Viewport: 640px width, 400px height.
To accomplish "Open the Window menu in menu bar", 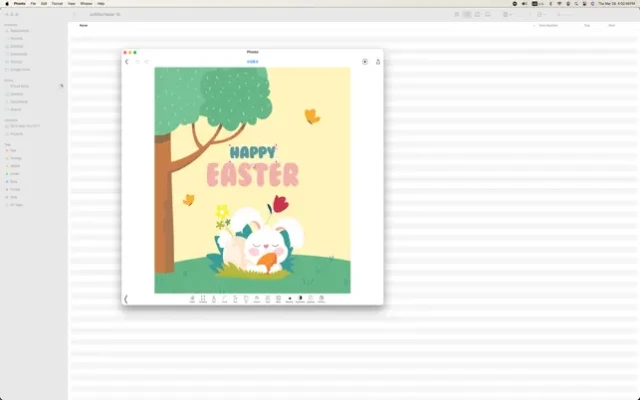I will pos(85,4).
